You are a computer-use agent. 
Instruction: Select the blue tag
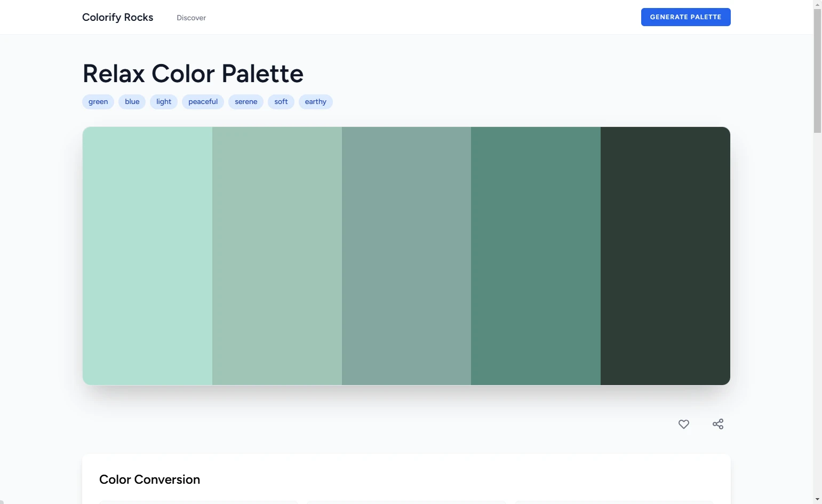click(132, 102)
